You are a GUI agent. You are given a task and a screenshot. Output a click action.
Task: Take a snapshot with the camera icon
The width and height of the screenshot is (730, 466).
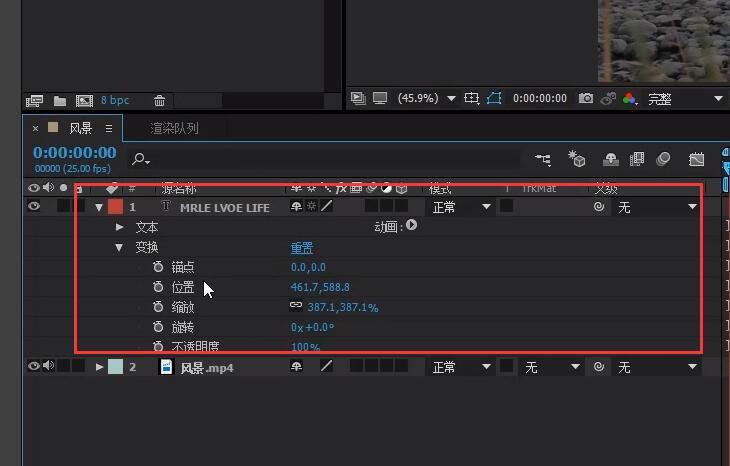(x=586, y=98)
